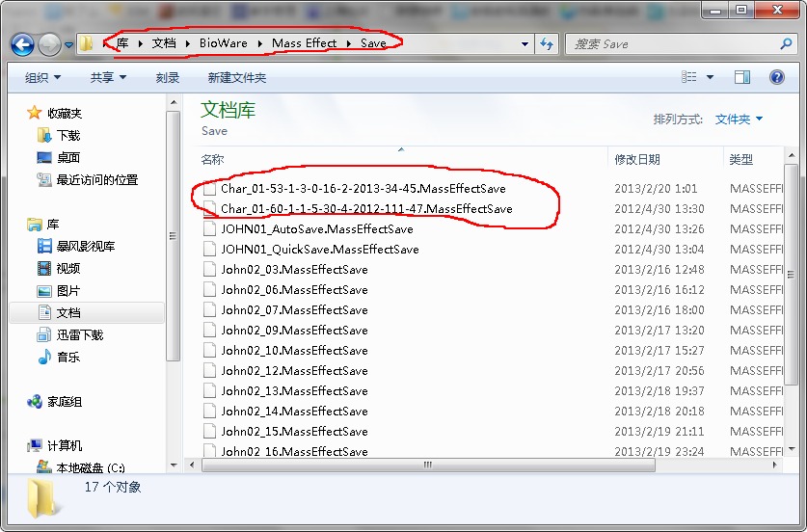Click the date 2013/2/20 1:01 cell

[656, 189]
